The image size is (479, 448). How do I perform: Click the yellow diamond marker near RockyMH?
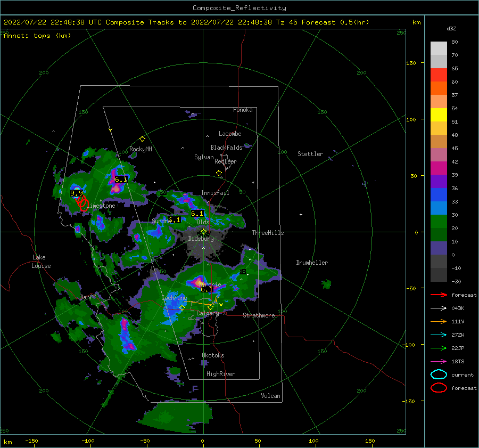point(142,139)
